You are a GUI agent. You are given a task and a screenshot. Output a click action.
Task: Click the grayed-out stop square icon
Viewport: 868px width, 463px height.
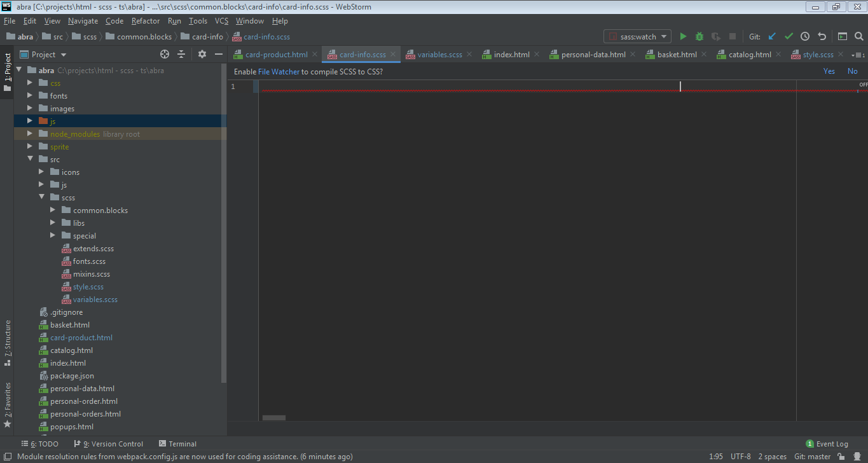pyautogui.click(x=733, y=37)
